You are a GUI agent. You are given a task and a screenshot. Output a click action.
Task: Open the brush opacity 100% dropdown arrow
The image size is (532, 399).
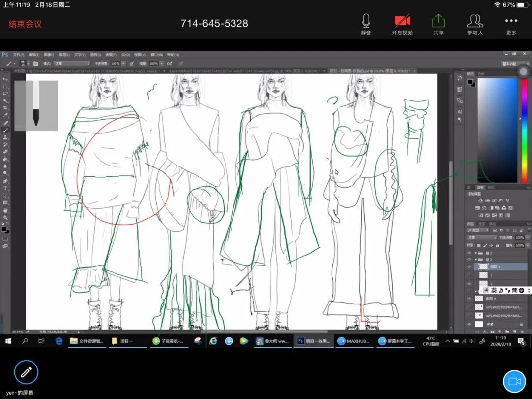(123, 63)
